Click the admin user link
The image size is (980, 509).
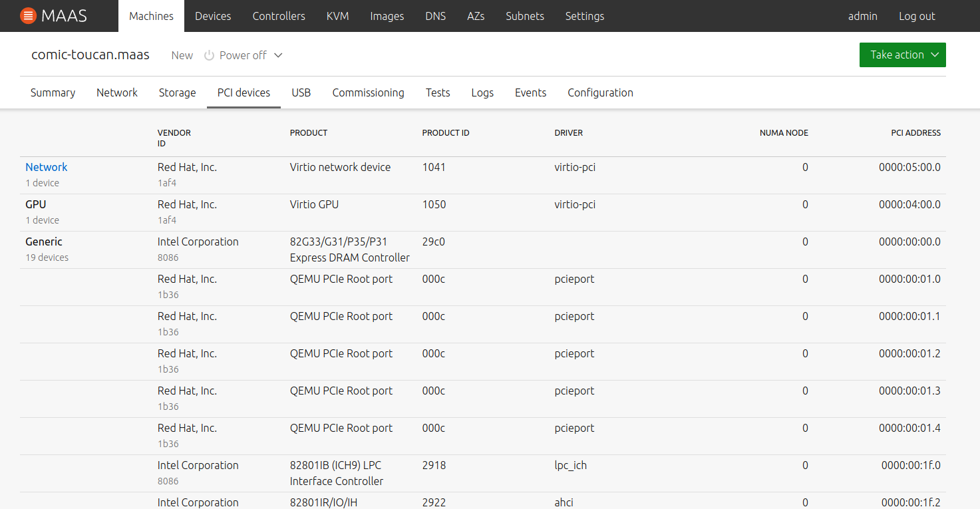[x=862, y=16]
